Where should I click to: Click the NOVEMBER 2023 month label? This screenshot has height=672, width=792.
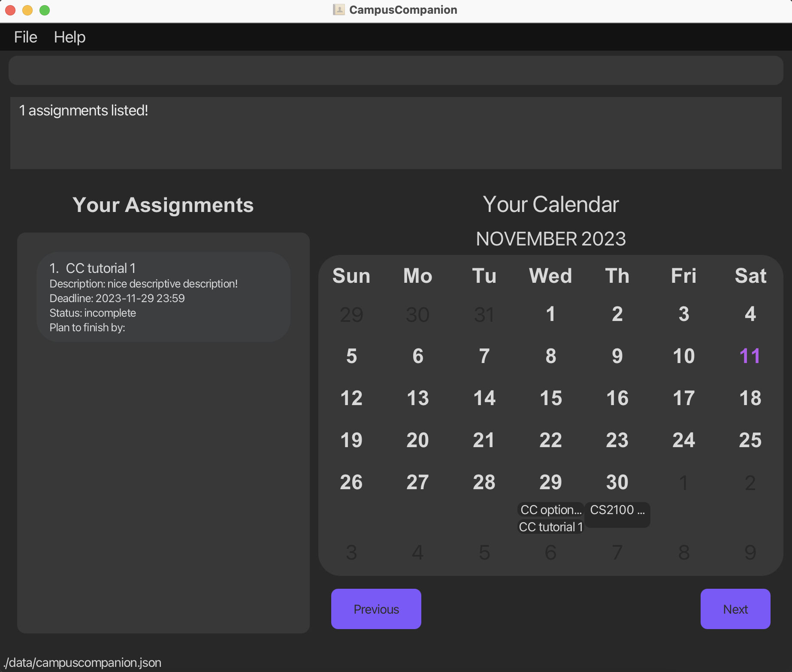pos(550,239)
